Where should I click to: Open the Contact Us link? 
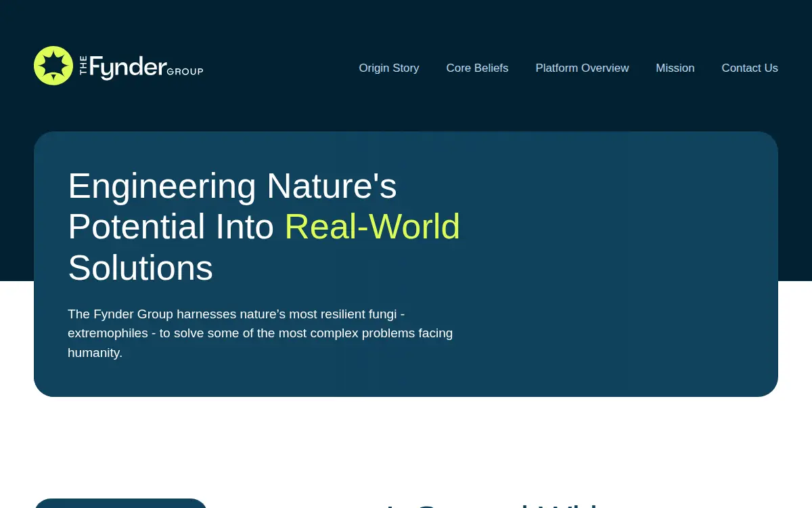(750, 68)
